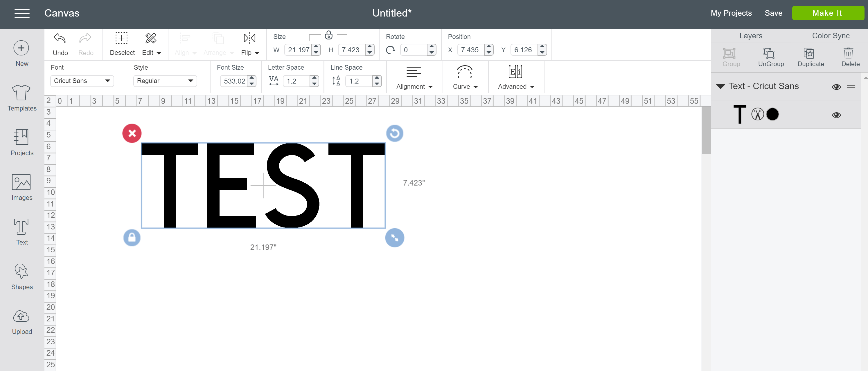Open the Style dropdown showing Regular
The height and width of the screenshot is (371, 868).
165,81
